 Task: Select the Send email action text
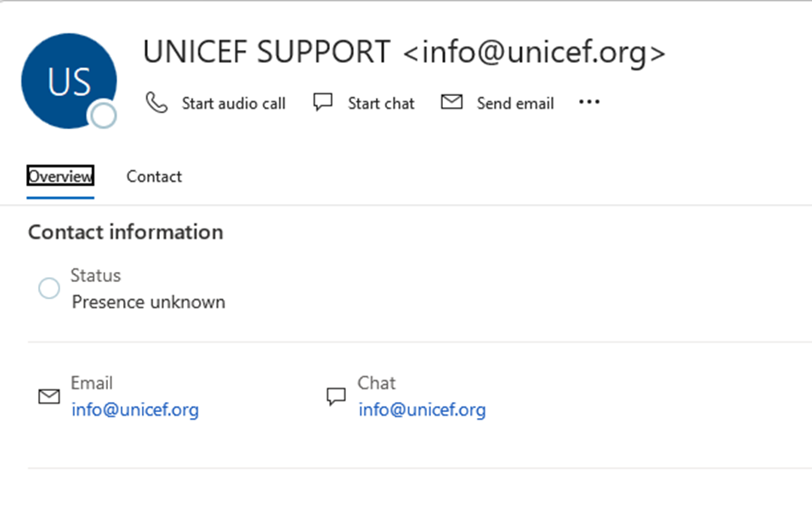coord(515,104)
